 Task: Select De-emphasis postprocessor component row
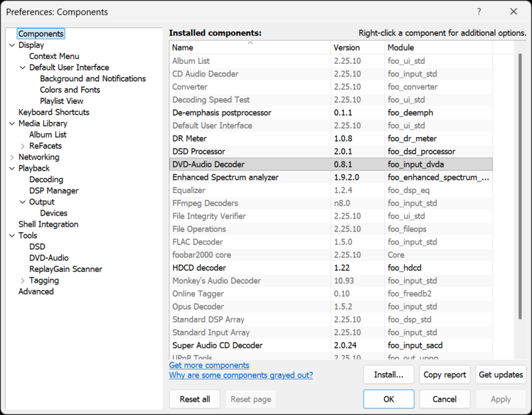(x=331, y=112)
